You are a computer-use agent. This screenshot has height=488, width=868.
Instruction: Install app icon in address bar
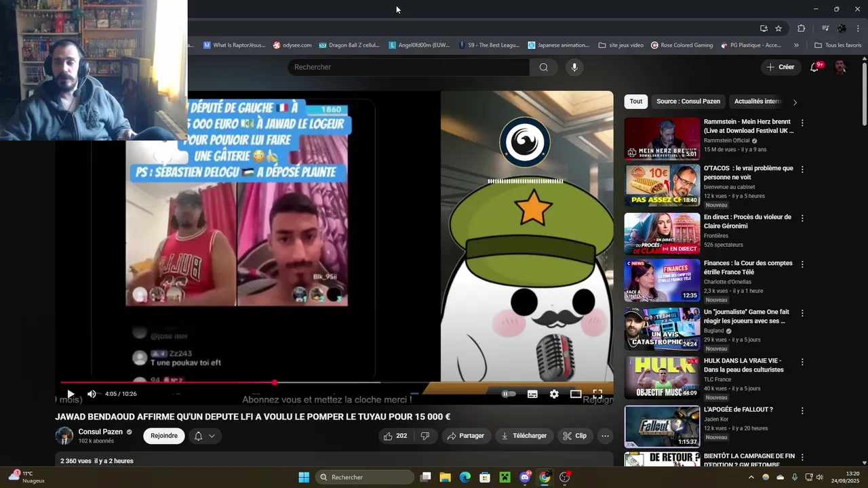764,28
